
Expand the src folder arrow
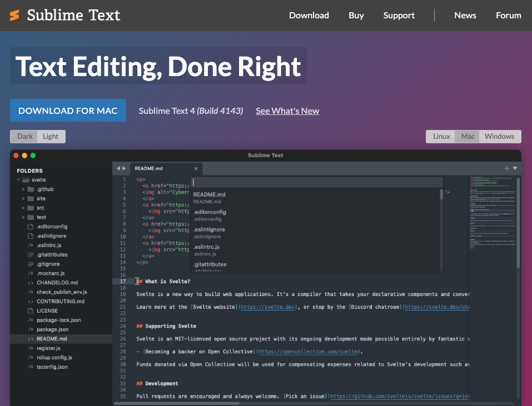tap(23, 208)
